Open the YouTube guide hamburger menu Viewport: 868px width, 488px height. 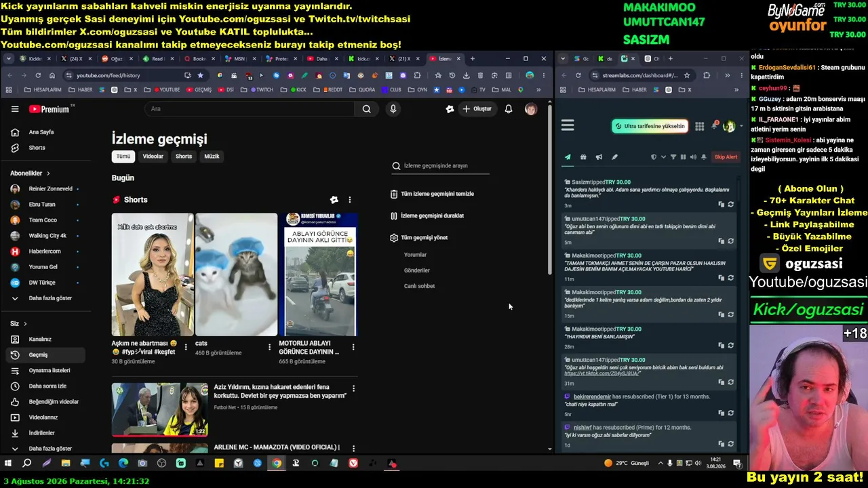click(x=15, y=109)
